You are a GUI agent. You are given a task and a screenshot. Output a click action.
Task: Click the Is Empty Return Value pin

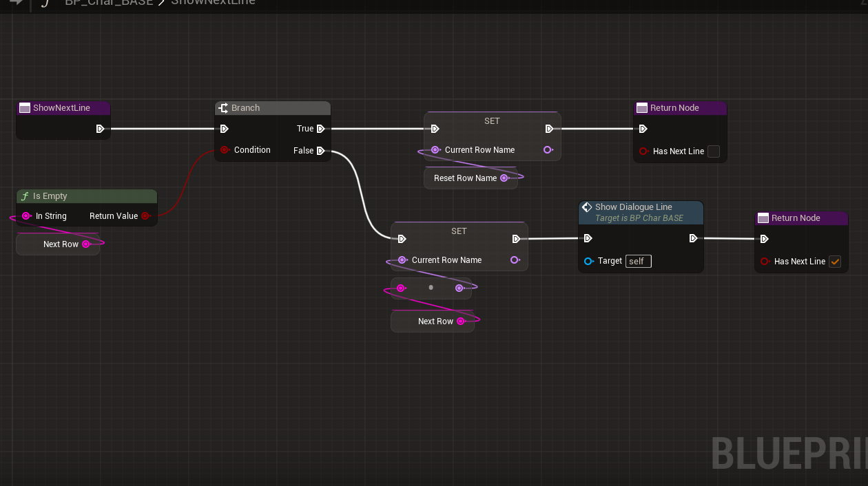point(145,216)
